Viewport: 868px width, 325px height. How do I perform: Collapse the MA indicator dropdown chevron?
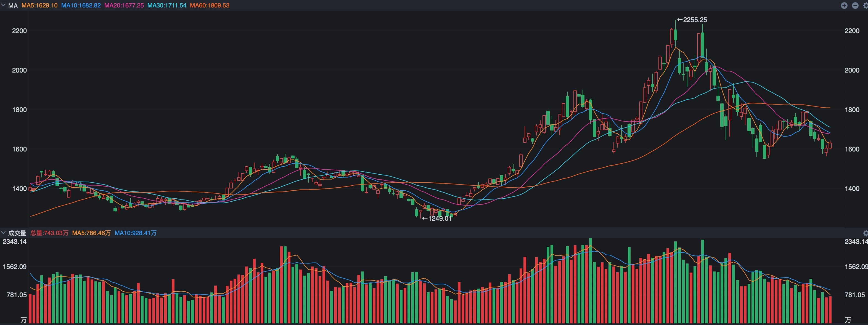click(x=3, y=6)
